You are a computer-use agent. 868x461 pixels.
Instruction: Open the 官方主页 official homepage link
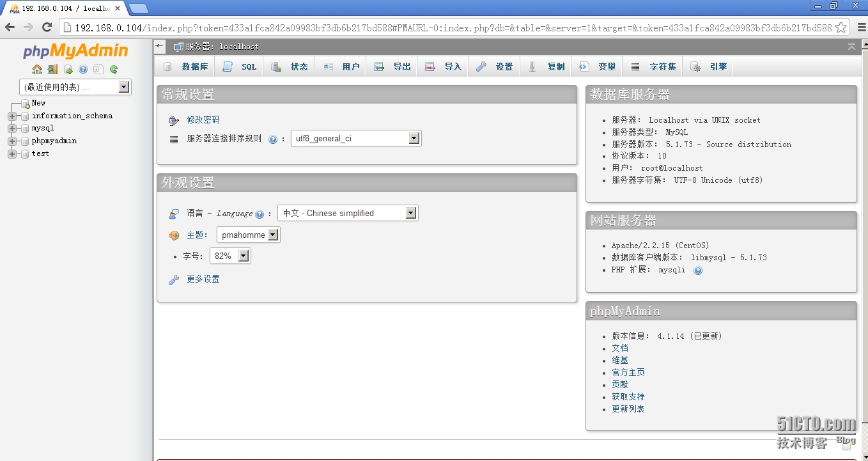click(628, 372)
